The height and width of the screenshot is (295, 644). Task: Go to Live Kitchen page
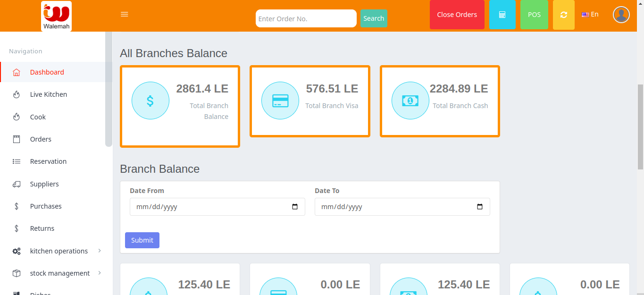pyautogui.click(x=49, y=94)
